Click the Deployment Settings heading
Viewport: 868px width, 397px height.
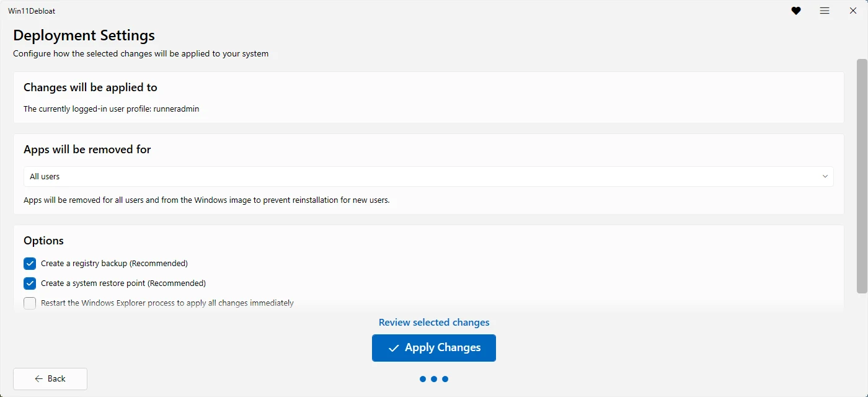(x=84, y=35)
